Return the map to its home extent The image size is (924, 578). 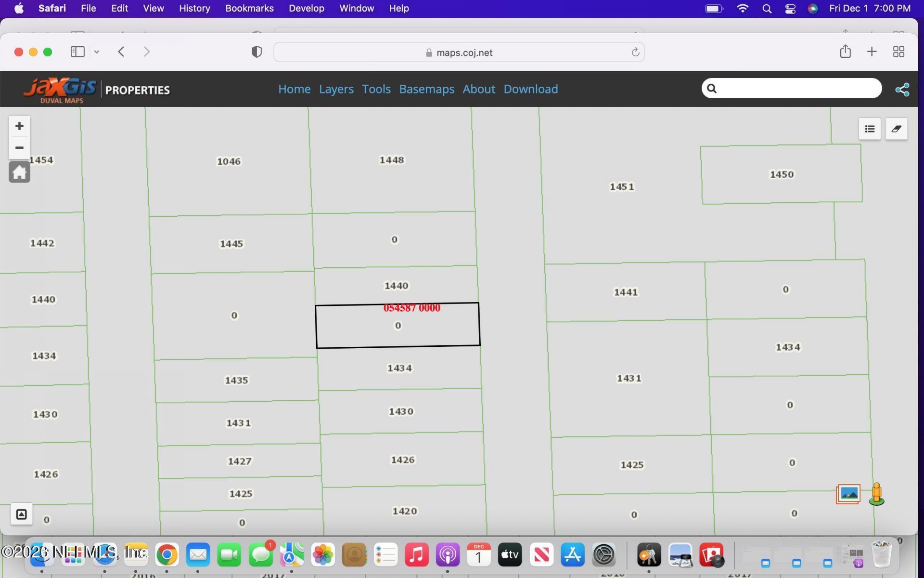[19, 172]
